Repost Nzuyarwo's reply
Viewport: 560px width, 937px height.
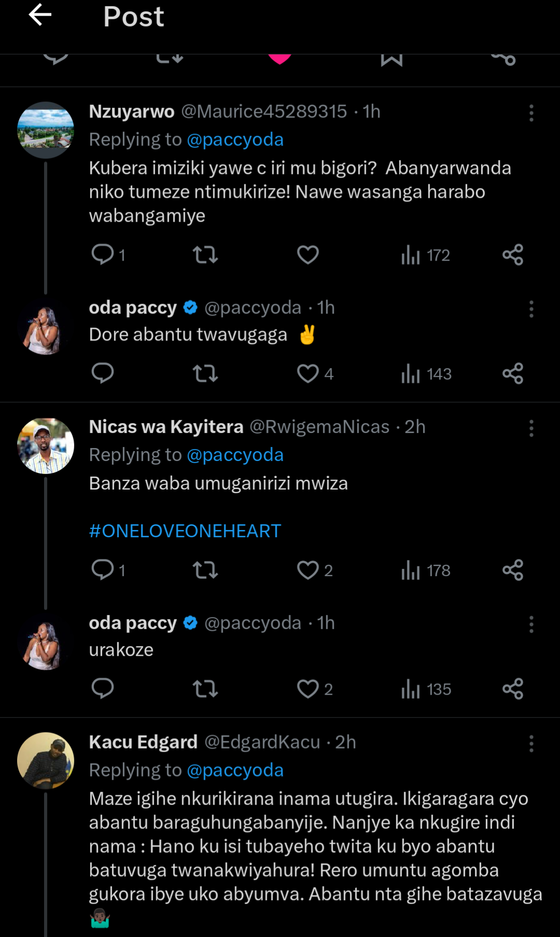tap(205, 255)
